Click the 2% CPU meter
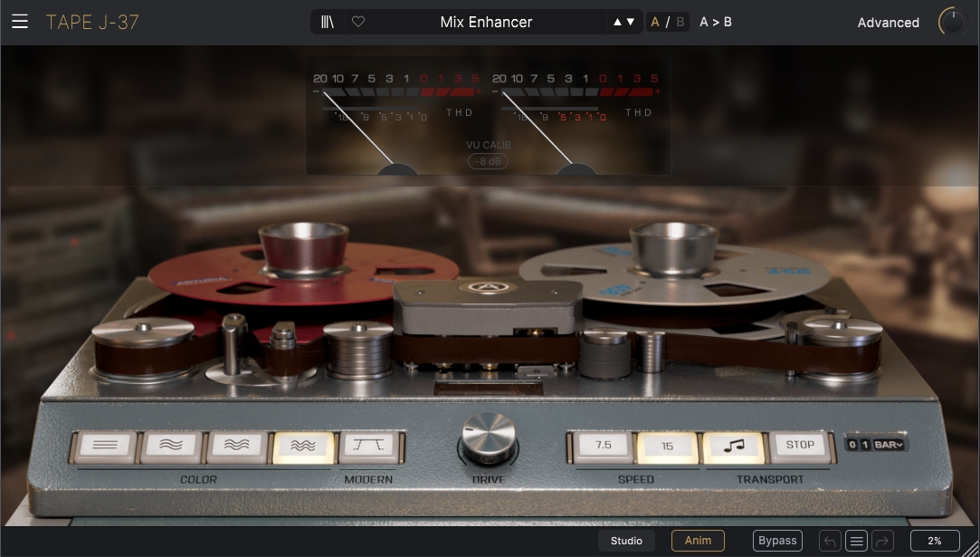This screenshot has height=557, width=980. click(x=935, y=541)
